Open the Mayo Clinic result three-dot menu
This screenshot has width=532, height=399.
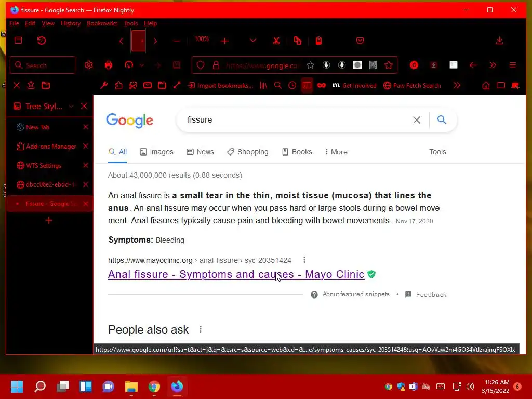click(304, 260)
